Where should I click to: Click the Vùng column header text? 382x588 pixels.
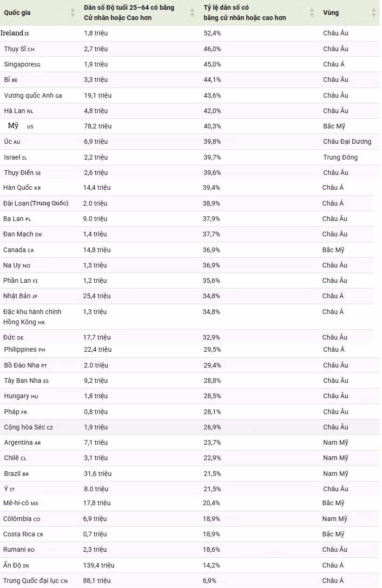pyautogui.click(x=331, y=13)
